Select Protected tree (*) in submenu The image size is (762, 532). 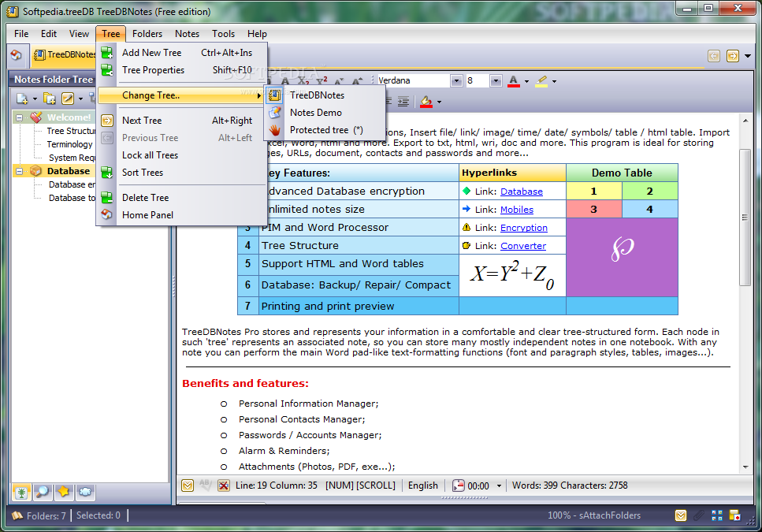coord(325,130)
